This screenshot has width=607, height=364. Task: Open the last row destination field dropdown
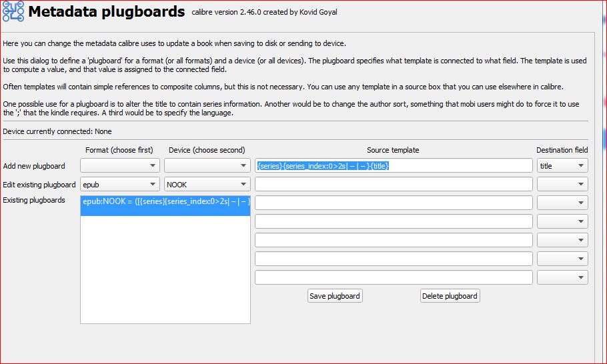[562, 277]
